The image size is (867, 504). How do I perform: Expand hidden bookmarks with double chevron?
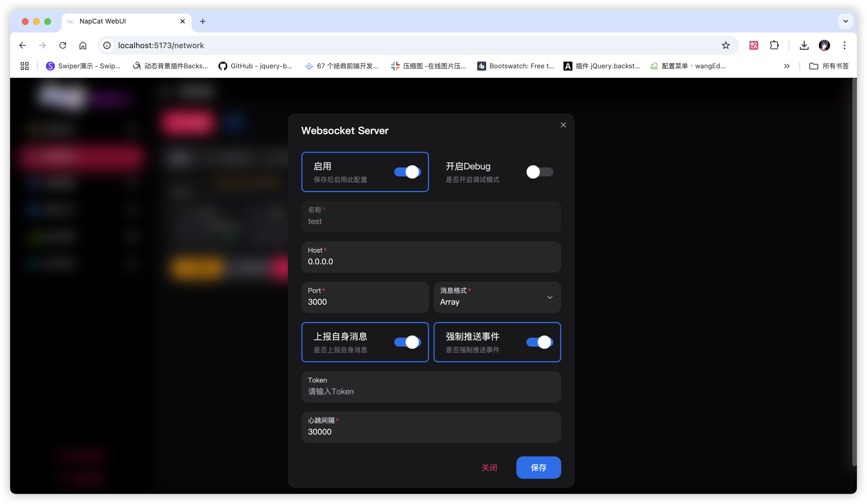[x=787, y=66]
